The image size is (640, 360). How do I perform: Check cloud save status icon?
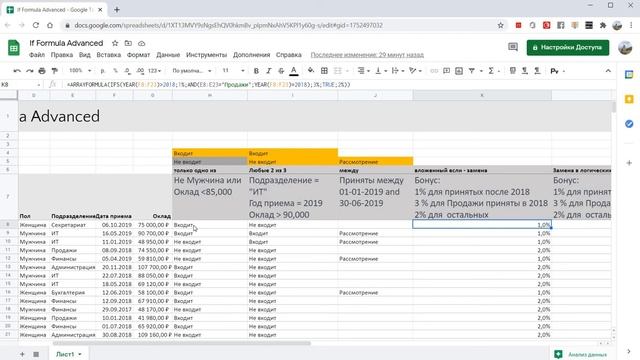(142, 43)
